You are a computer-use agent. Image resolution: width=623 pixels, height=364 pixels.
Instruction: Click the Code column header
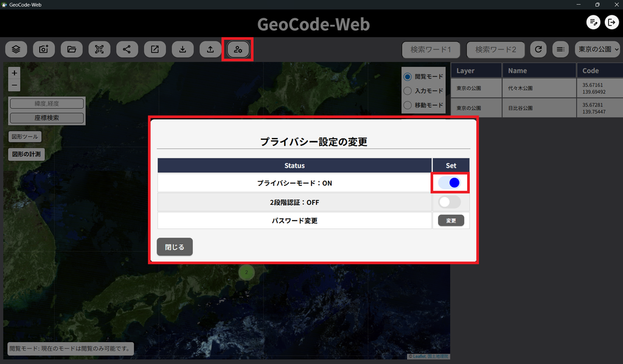pyautogui.click(x=600, y=70)
